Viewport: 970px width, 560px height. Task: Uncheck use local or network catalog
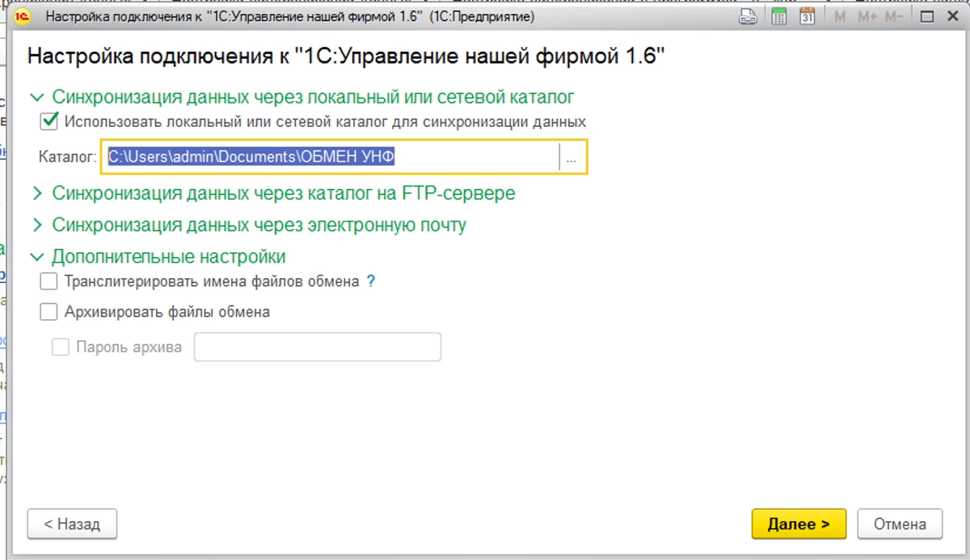tap(49, 121)
